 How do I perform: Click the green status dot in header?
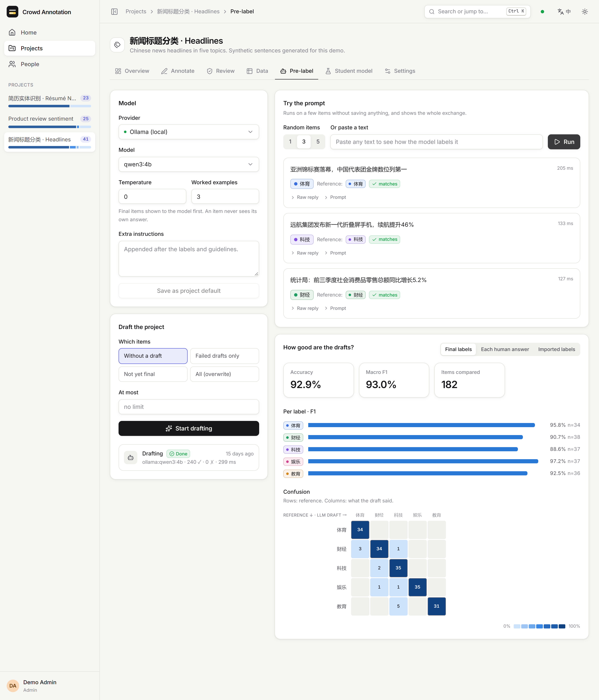tap(542, 11)
